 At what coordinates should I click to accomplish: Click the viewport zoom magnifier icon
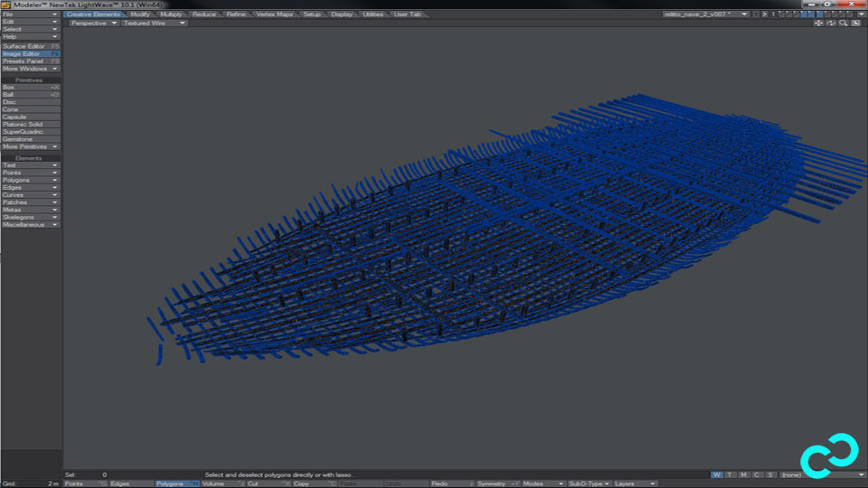tap(843, 23)
